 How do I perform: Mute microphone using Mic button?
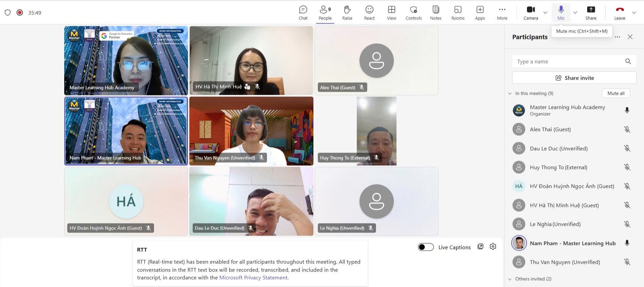pos(561,13)
